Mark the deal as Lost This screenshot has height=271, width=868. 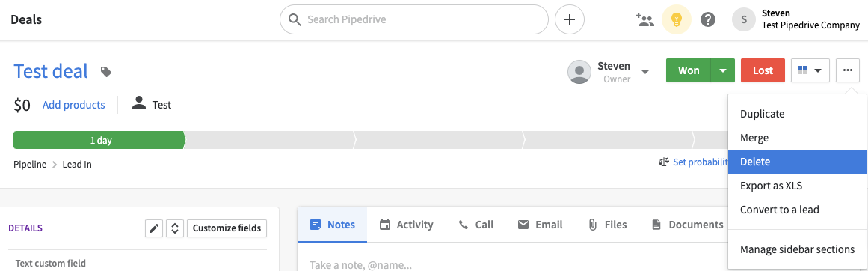click(763, 70)
